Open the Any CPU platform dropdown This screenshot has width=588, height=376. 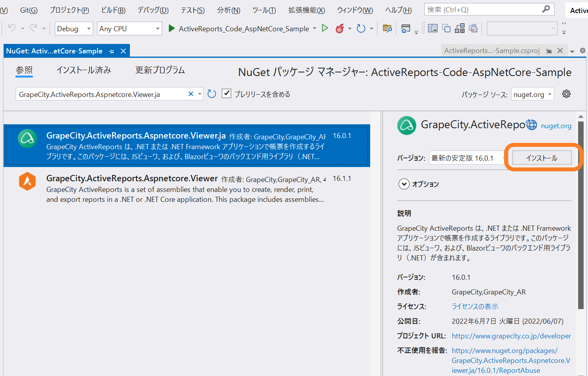129,28
